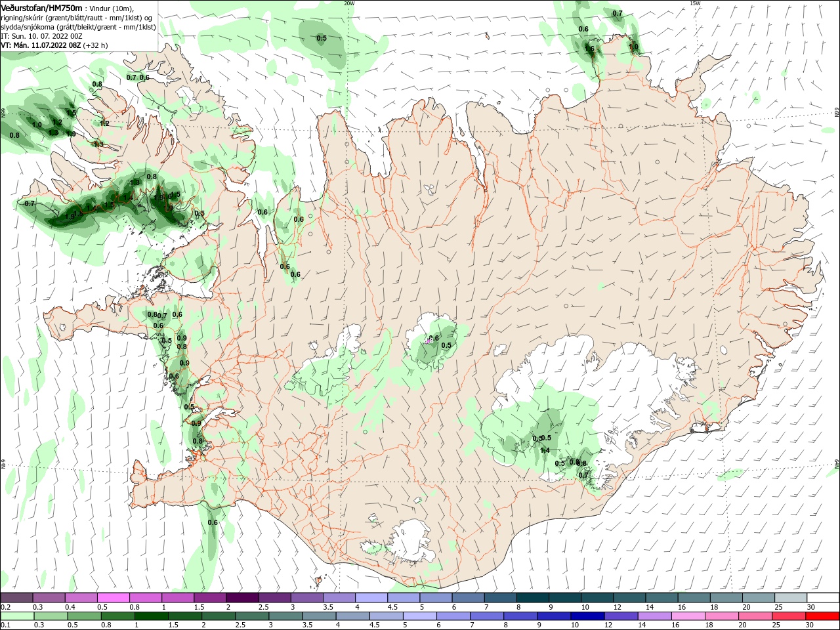The image size is (840, 630).
Task: Select the darkest purple swatch between upper-scale 2 and 2.5
Action: (242, 598)
